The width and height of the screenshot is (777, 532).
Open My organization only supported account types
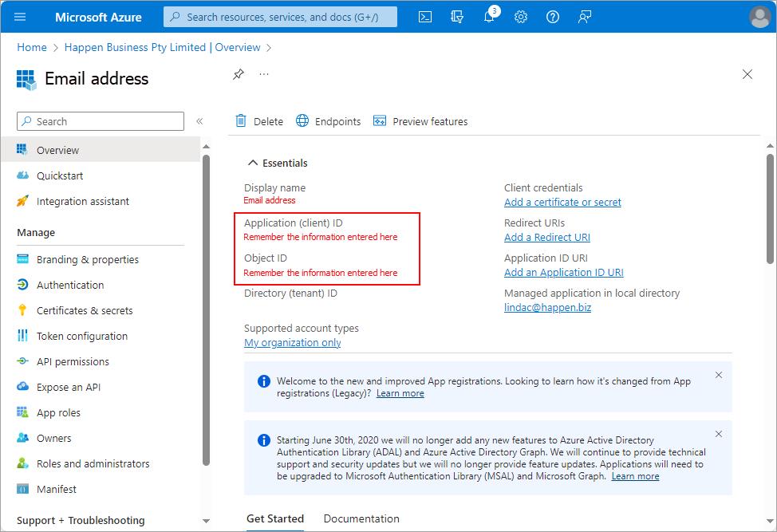point(292,342)
